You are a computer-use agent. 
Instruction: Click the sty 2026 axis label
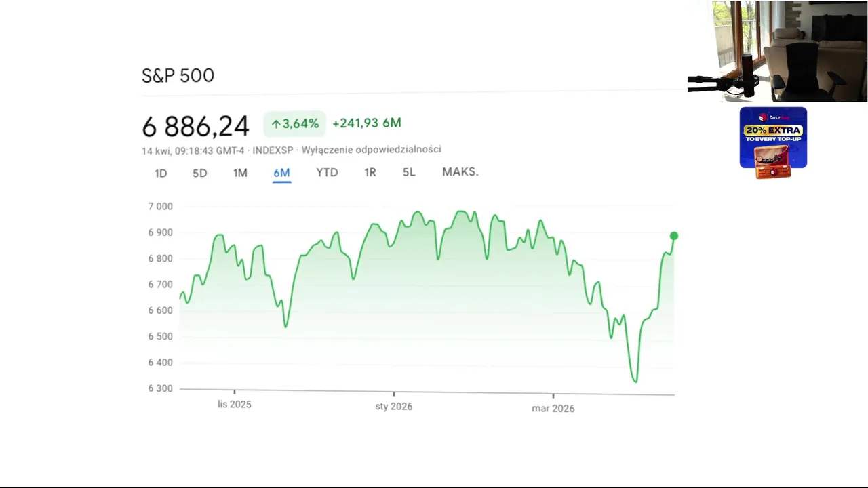(393, 407)
